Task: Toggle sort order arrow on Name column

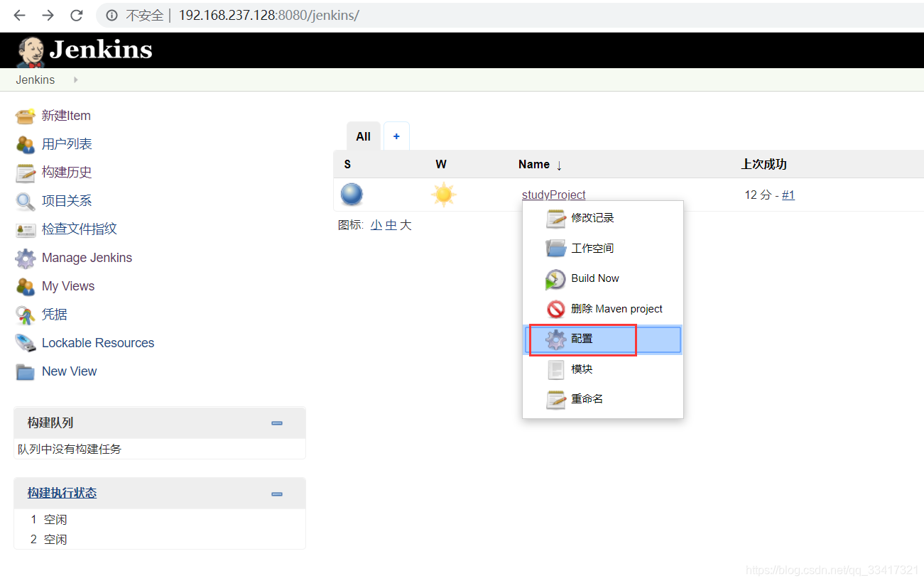Action: pos(559,165)
